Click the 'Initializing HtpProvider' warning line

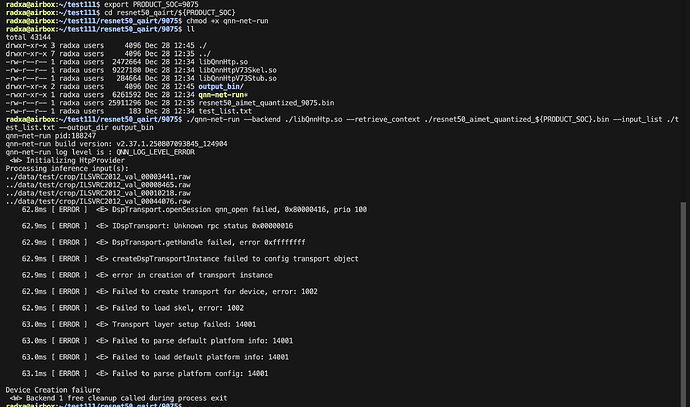(x=67, y=161)
